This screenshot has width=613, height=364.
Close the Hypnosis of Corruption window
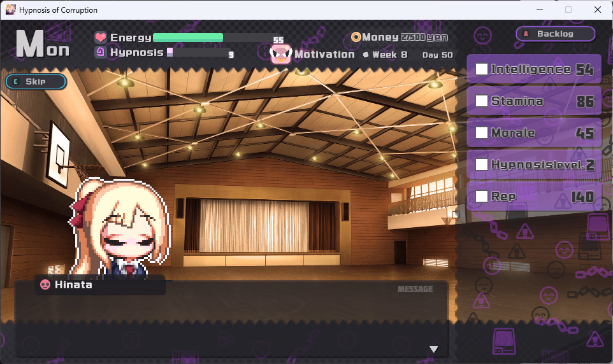point(598,10)
